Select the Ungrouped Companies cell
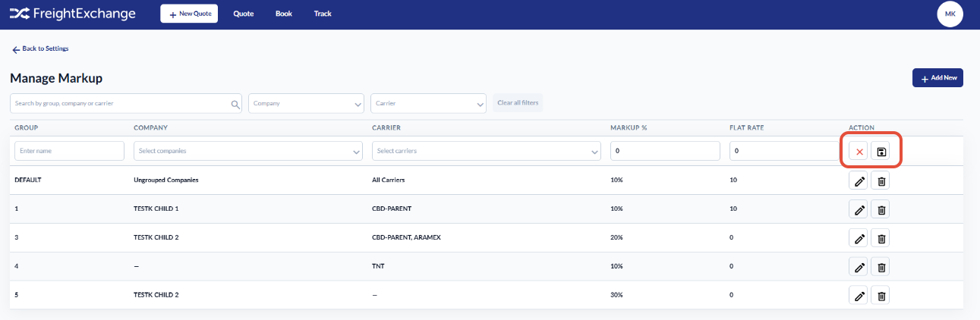Image resolution: width=980 pixels, height=320 pixels. 166,181
